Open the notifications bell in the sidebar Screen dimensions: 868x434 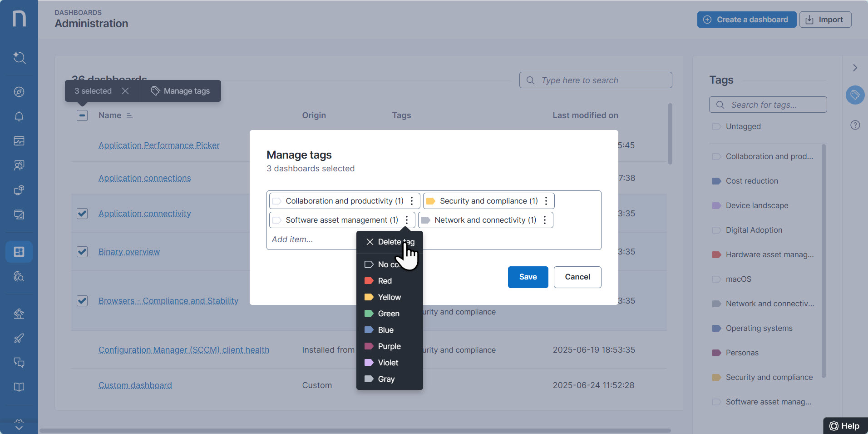(x=19, y=117)
